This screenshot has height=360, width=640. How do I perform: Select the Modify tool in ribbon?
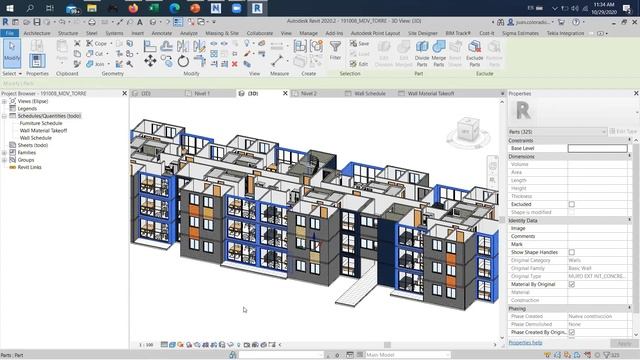12,53
